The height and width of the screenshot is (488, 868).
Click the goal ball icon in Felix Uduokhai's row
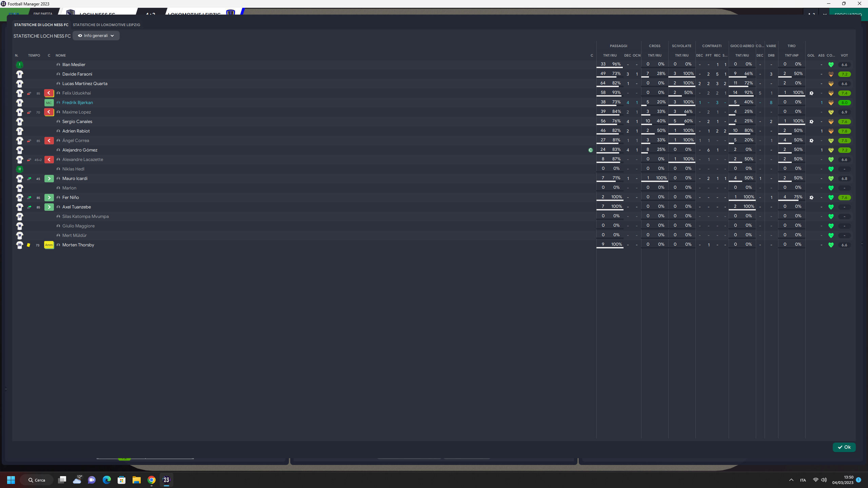tap(811, 93)
